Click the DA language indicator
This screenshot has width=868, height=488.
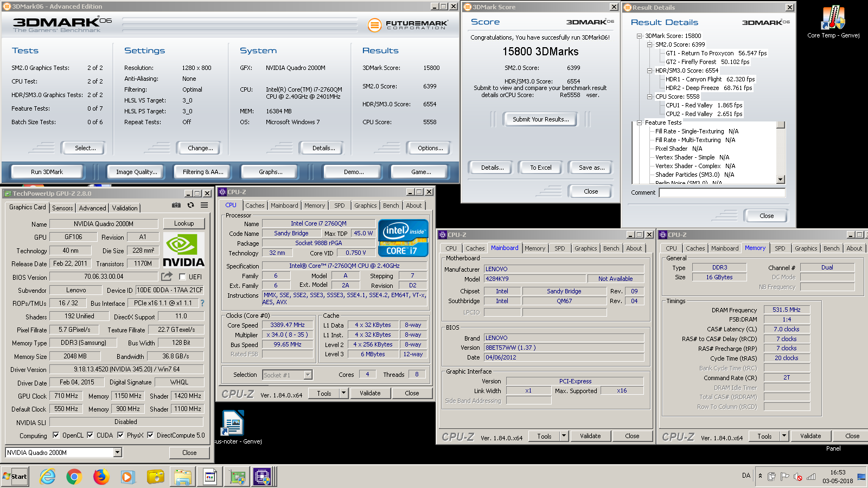pos(746,476)
